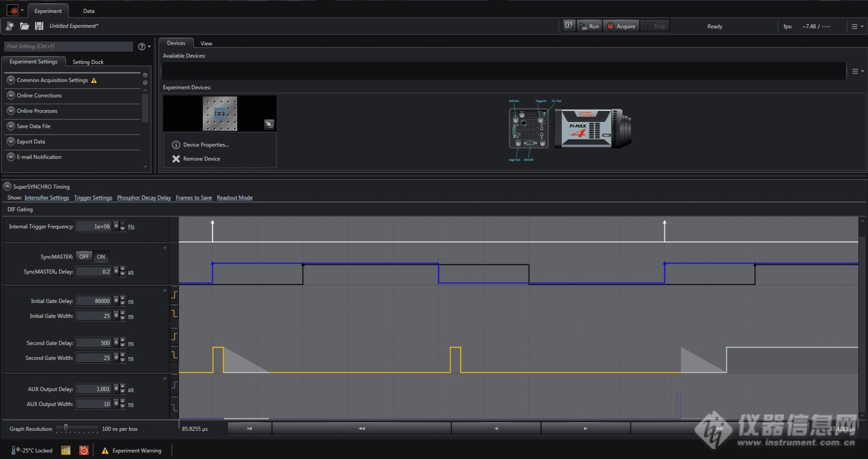868x459 pixels.
Task: Click the new experiment icon
Action: click(10, 26)
